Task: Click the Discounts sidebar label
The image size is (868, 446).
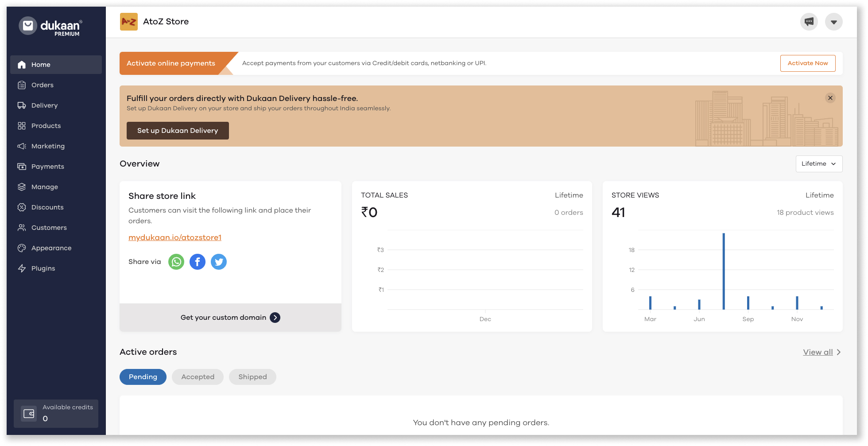Action: 47,207
